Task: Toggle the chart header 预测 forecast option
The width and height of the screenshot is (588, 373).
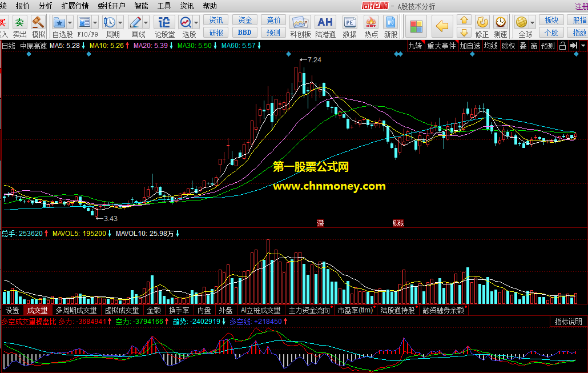Action: (x=548, y=46)
